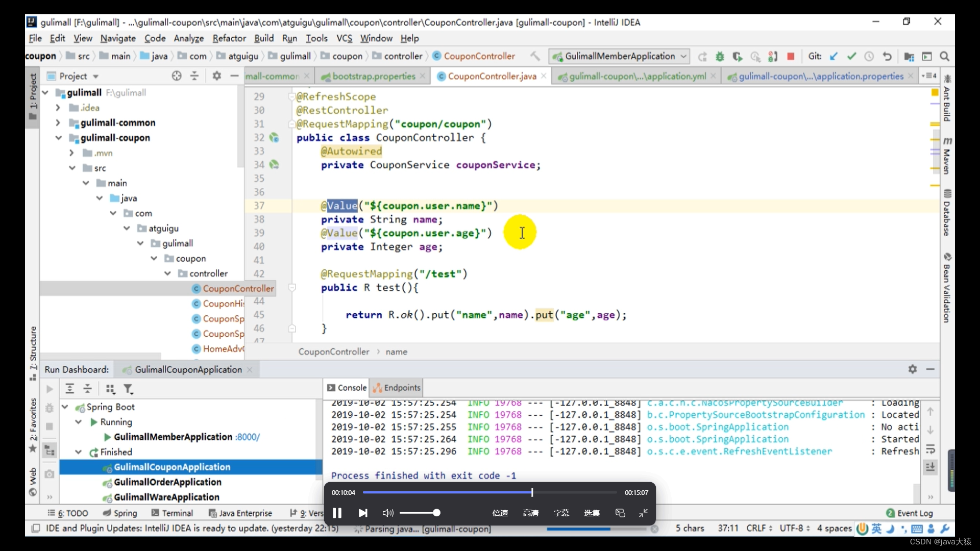Select GulimallOrderApplication in Run Dashboard
The height and width of the screenshot is (551, 980).
[x=167, y=482]
